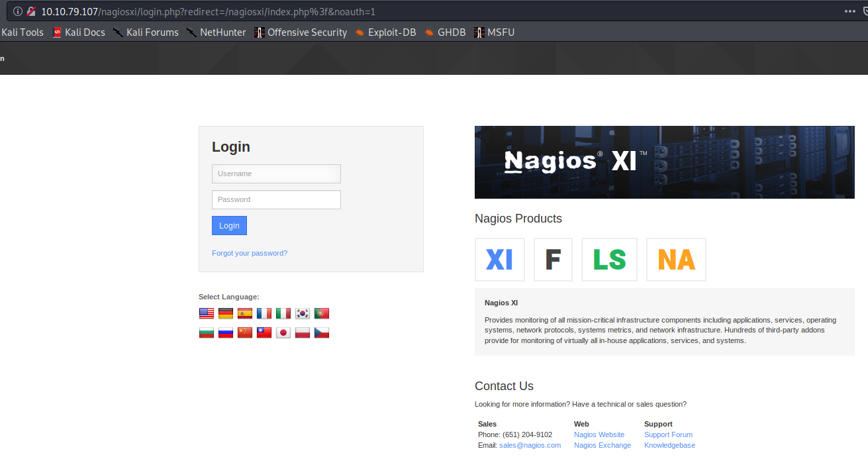The image size is (868, 457).
Task: Click the Login button
Action: [229, 225]
